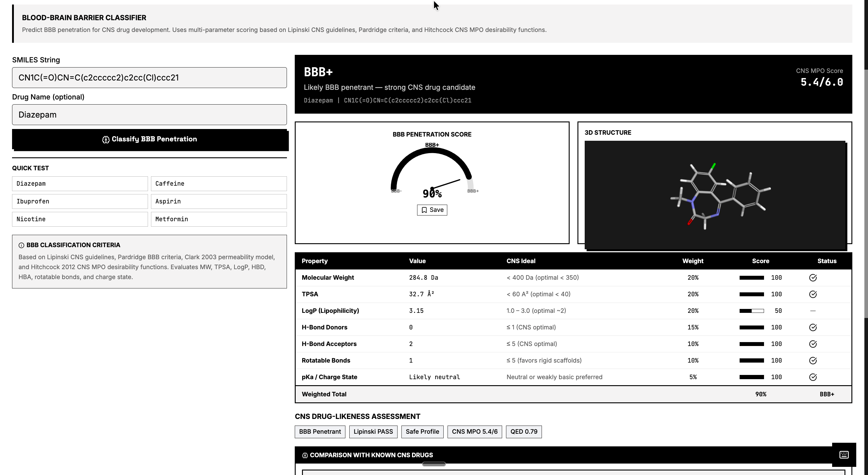Screen dimensions: 868x475
Task: Click the pKa Charge State checkmark icon
Action: 813,377
